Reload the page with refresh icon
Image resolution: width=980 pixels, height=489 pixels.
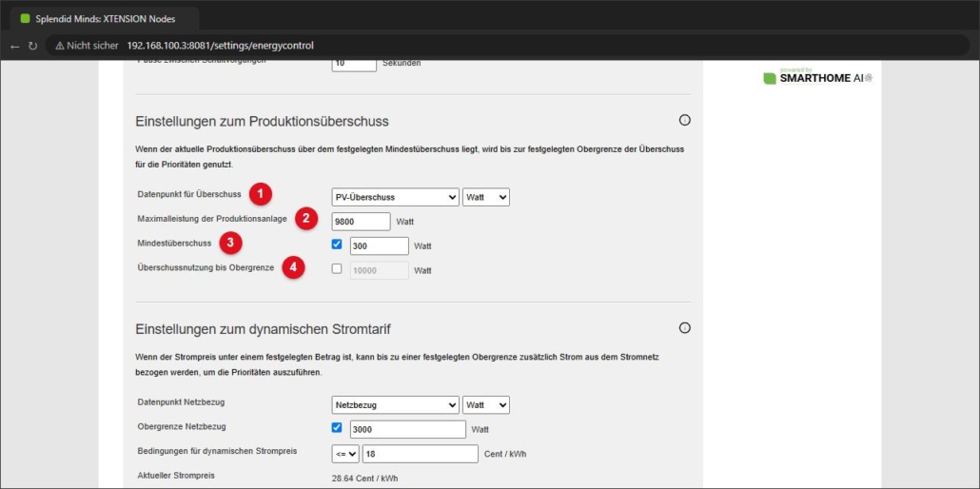[x=32, y=46]
